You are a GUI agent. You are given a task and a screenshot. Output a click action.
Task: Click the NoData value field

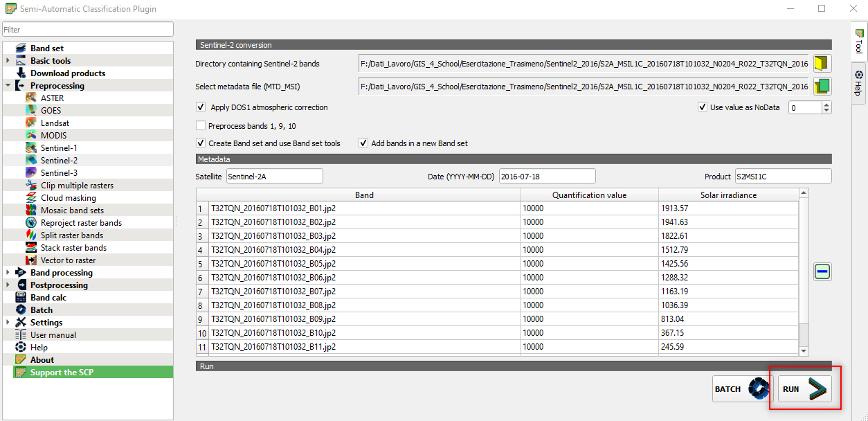805,107
